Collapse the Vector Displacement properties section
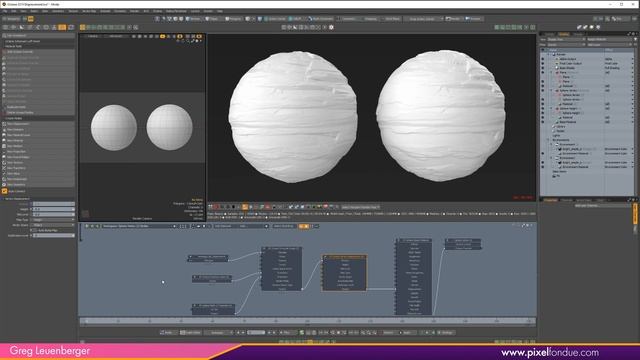 pos(3,199)
